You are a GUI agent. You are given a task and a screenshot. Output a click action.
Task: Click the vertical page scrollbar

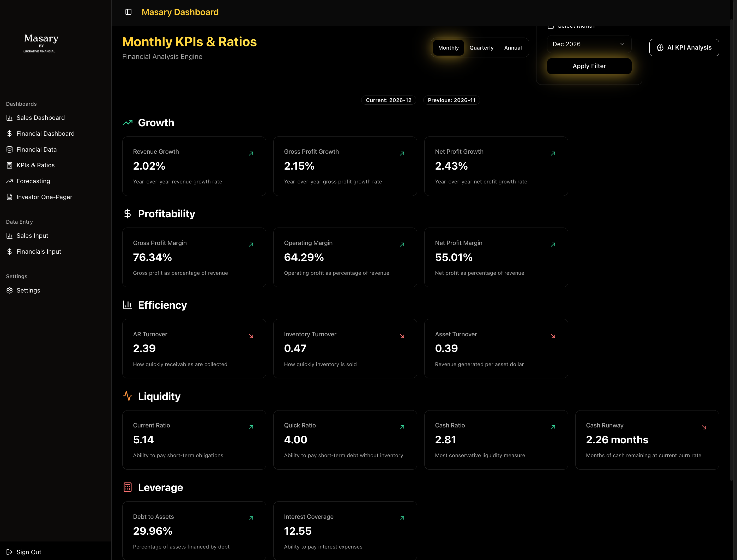pos(731,250)
